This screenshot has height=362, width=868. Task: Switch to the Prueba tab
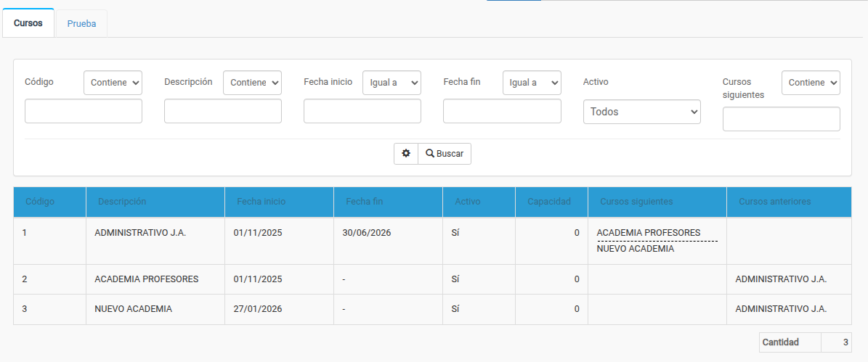click(x=81, y=23)
